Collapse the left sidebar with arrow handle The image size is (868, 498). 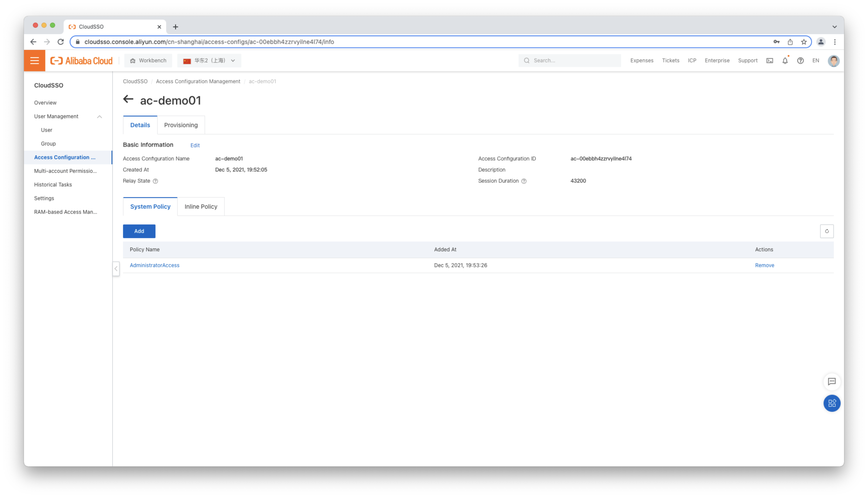[x=116, y=269]
